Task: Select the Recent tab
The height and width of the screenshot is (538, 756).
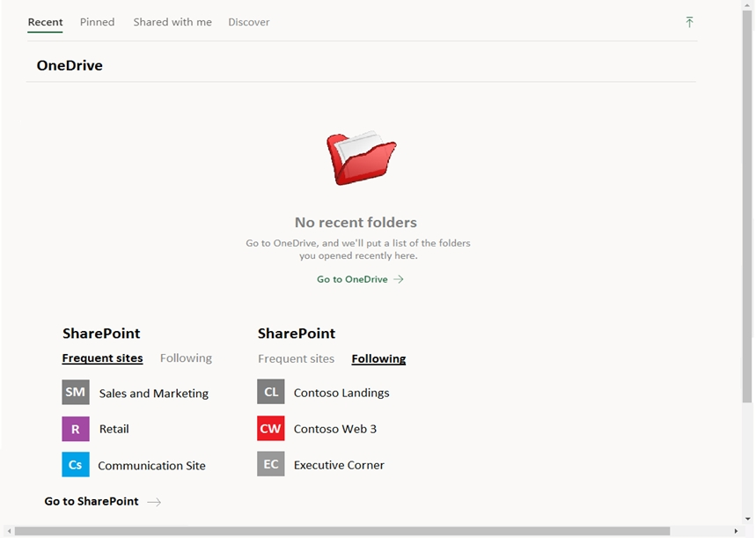Action: (x=45, y=22)
